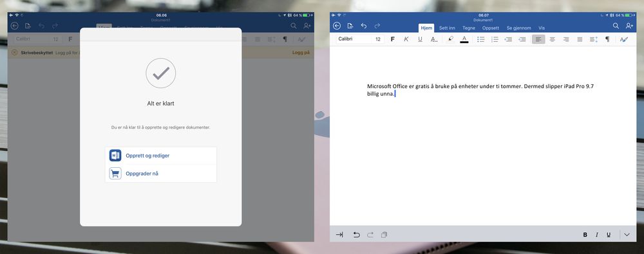Hide keyboard with the chevron on the bottom bar

627,235
